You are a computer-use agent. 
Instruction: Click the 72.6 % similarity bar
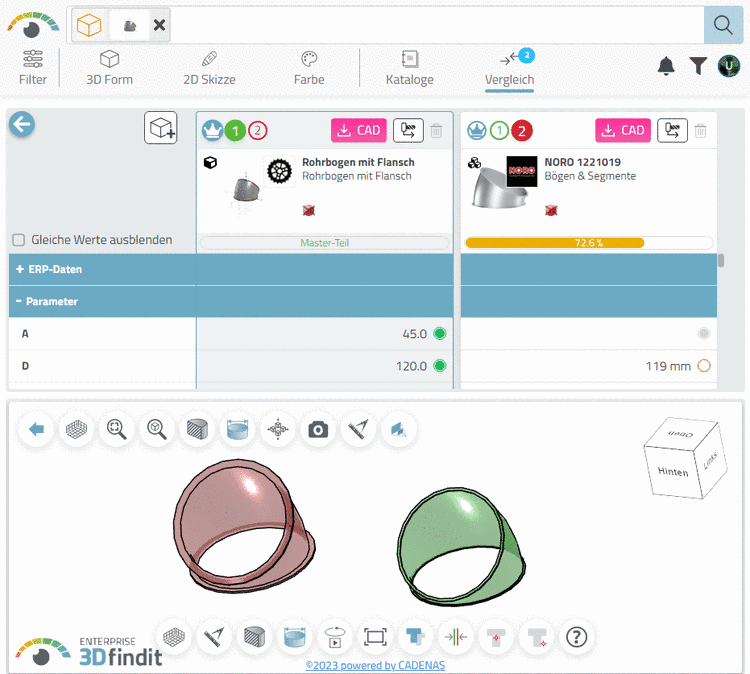click(589, 243)
